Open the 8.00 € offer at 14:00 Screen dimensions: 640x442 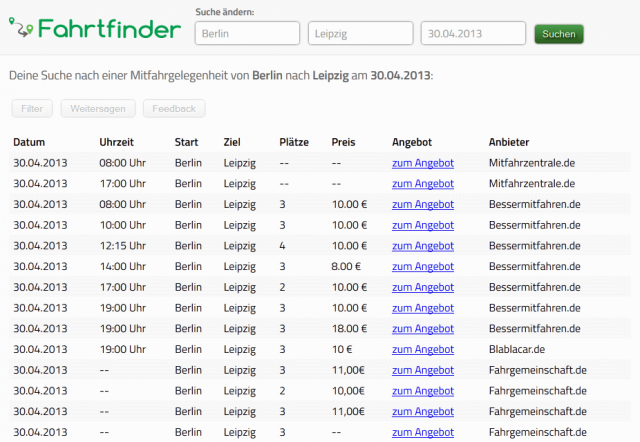(x=422, y=267)
